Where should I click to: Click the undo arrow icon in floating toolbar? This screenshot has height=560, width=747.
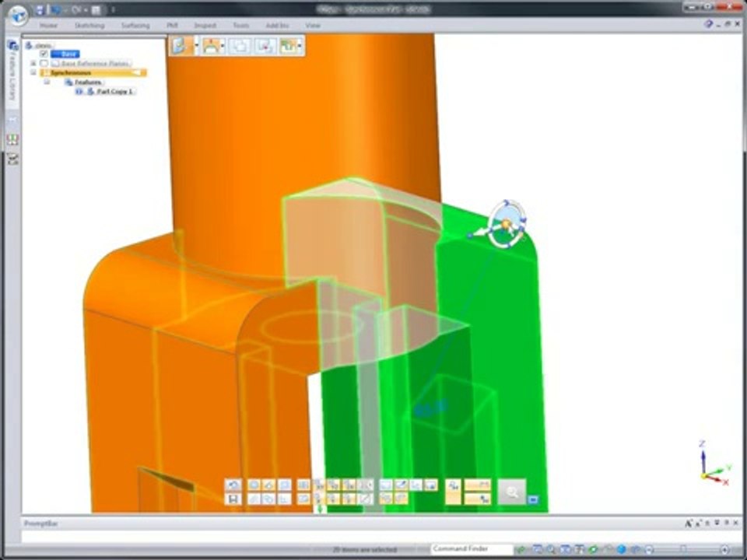point(233,485)
